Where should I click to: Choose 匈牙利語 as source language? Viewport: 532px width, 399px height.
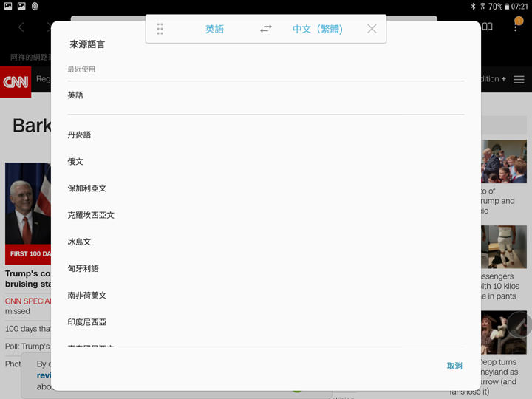click(266, 269)
